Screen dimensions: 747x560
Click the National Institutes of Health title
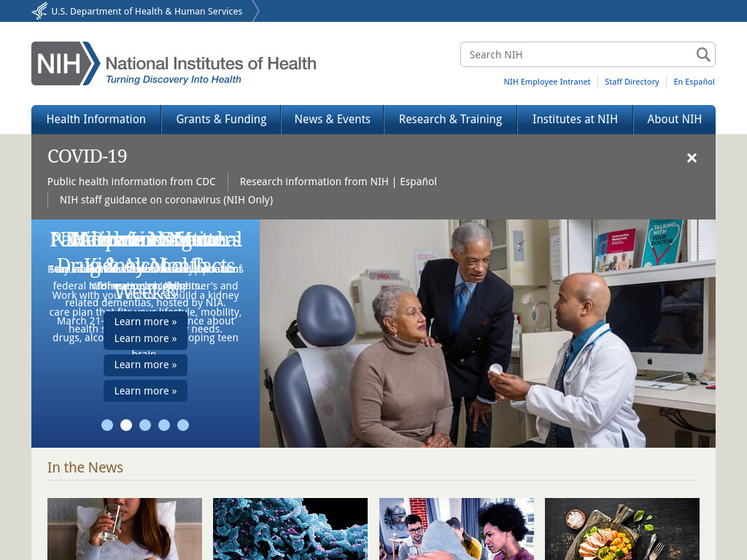(x=211, y=63)
